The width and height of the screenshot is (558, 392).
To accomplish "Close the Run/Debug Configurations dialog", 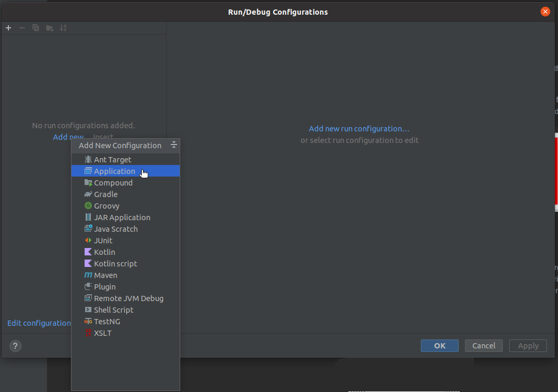I will point(545,12).
